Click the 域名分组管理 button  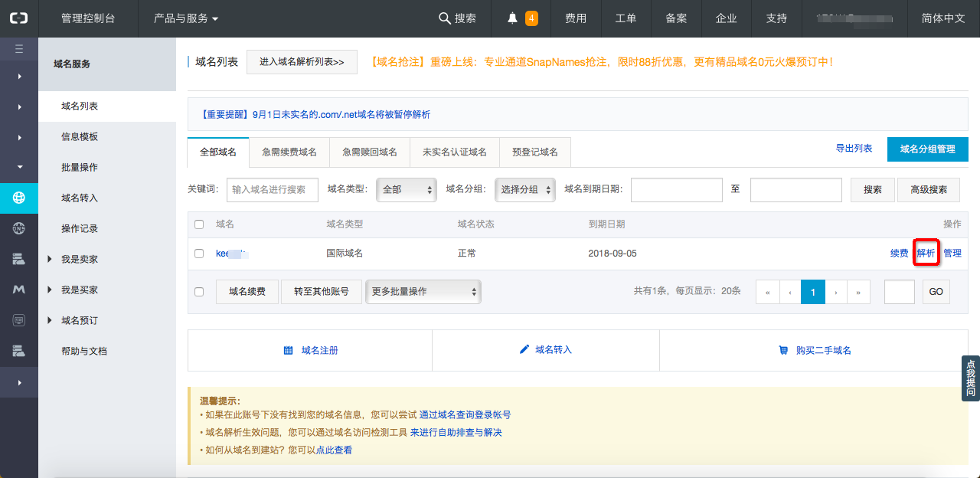tap(928, 149)
